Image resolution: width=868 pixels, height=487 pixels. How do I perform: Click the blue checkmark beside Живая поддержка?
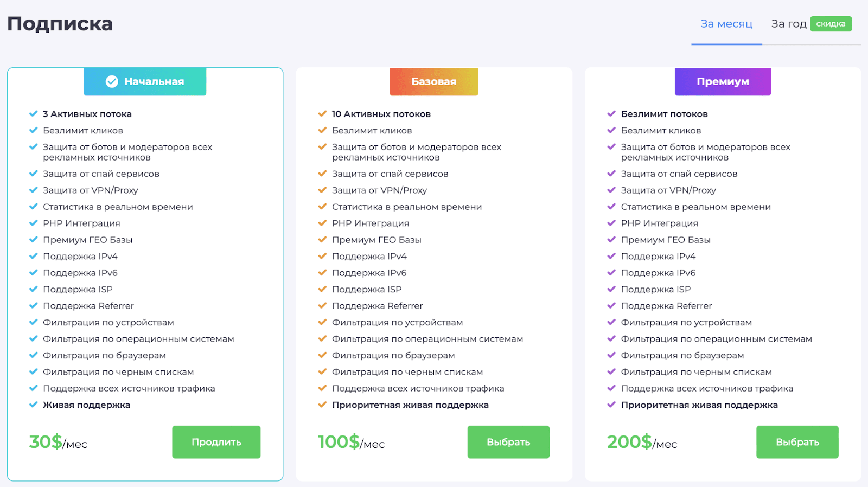coord(34,405)
